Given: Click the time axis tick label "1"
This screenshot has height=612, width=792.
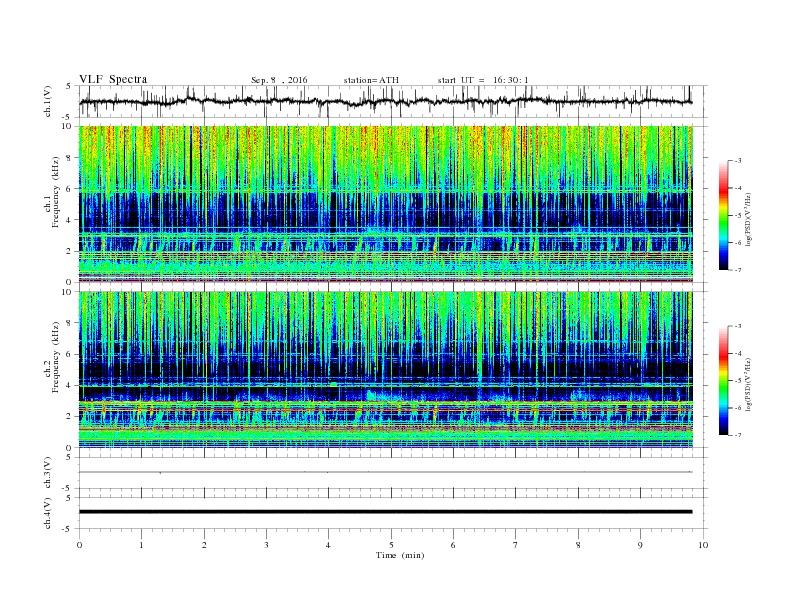Looking at the screenshot, I should coord(141,545).
